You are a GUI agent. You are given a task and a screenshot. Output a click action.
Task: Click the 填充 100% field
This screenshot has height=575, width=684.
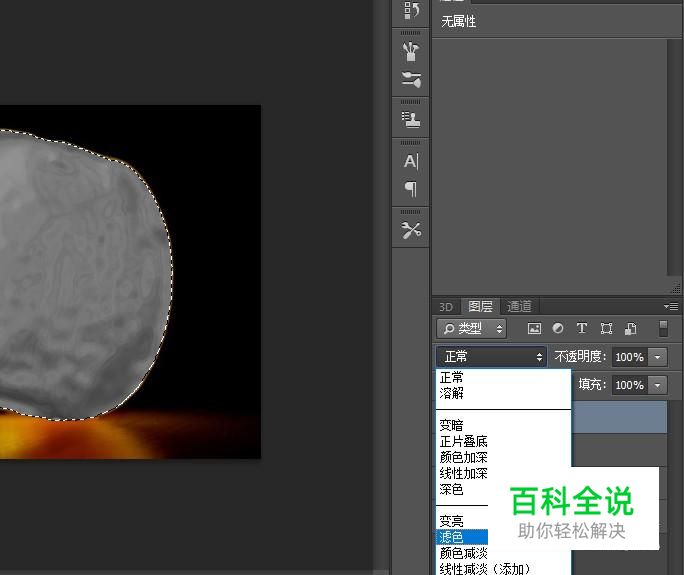(629, 385)
